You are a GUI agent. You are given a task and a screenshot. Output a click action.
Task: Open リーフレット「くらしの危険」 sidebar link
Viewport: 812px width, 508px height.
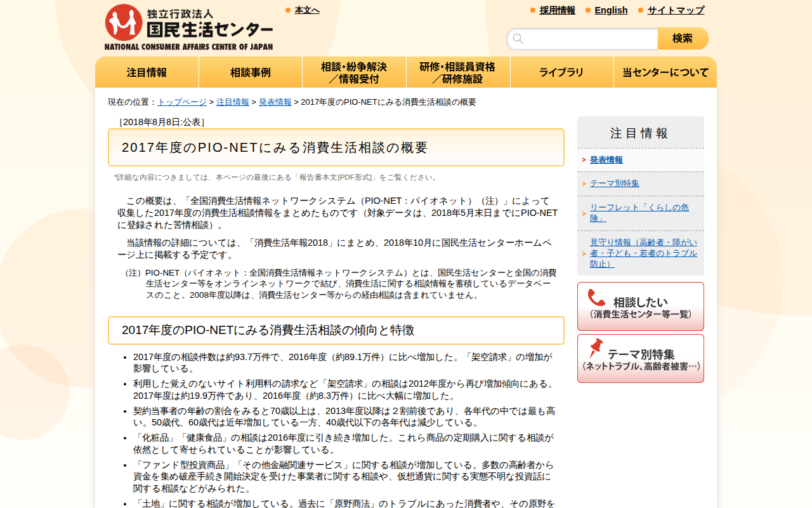click(639, 213)
